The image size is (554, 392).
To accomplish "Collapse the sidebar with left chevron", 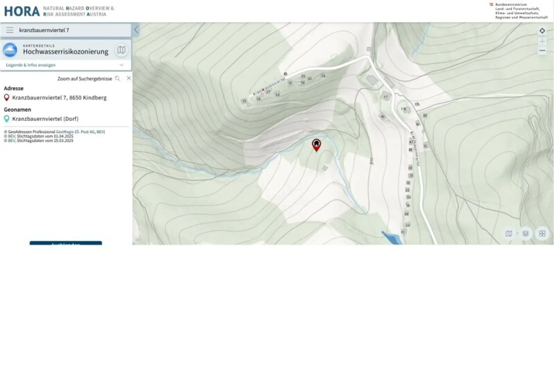I will [136, 29].
